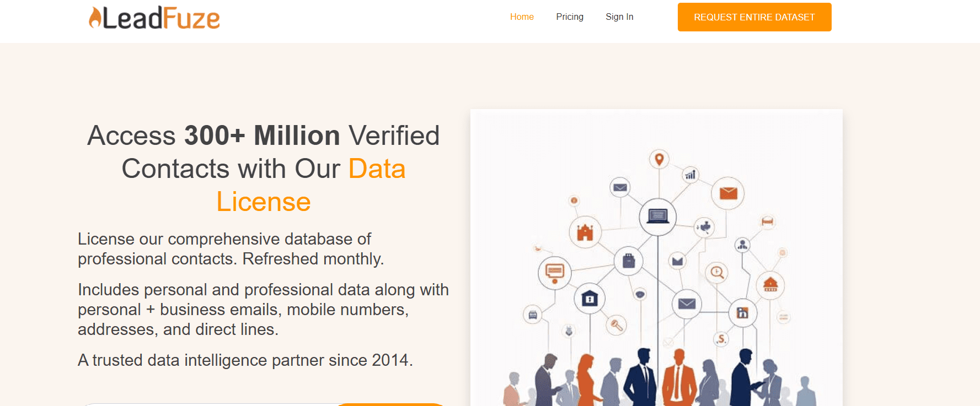Select the orange chat message icon

[x=555, y=272]
